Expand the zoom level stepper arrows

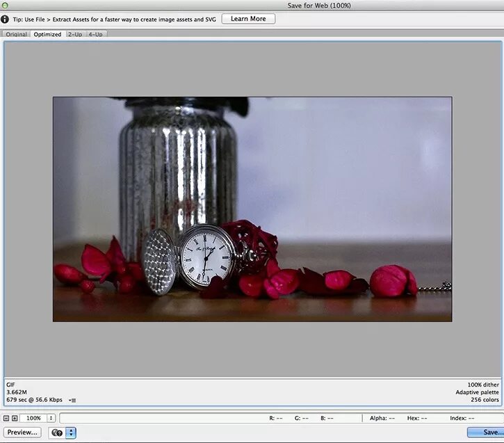click(51, 418)
